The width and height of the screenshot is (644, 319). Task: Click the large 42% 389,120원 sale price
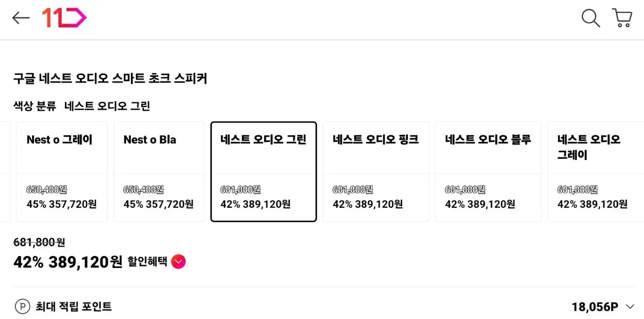tap(68, 262)
